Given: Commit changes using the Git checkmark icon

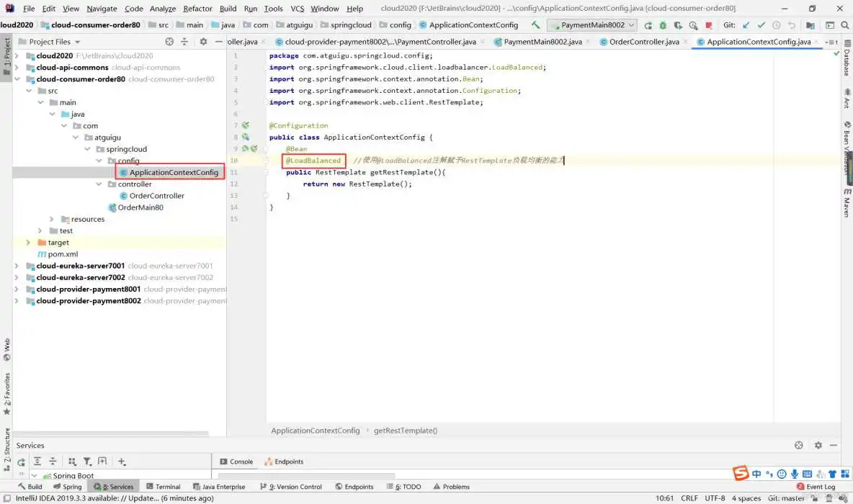Looking at the screenshot, I should click(760, 24).
